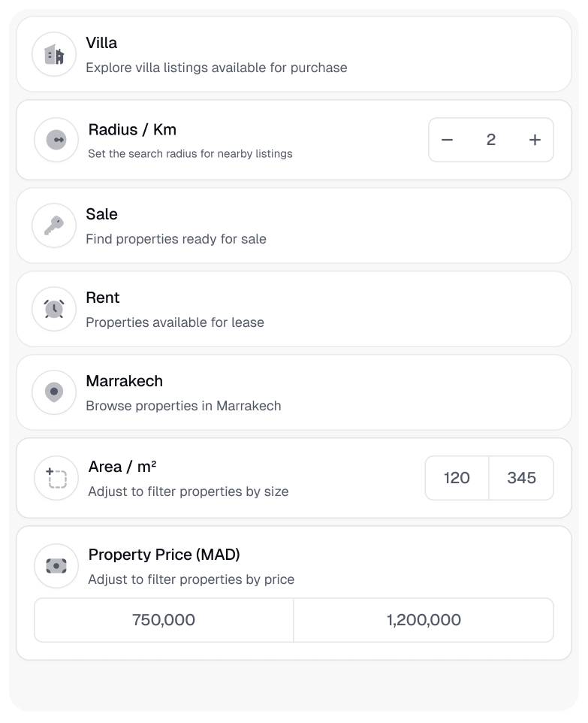Increase the search radius with plus

click(535, 140)
